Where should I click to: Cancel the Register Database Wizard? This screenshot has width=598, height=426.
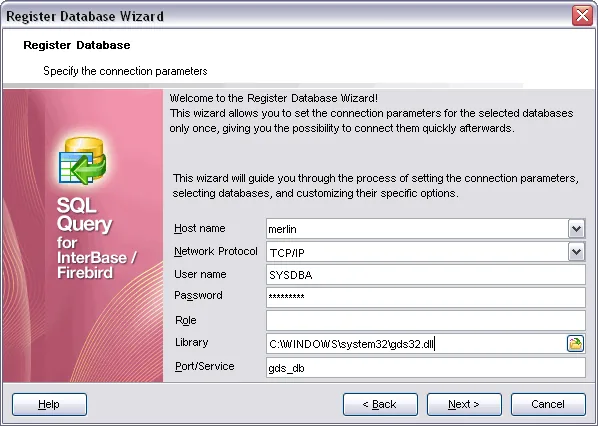[548, 404]
